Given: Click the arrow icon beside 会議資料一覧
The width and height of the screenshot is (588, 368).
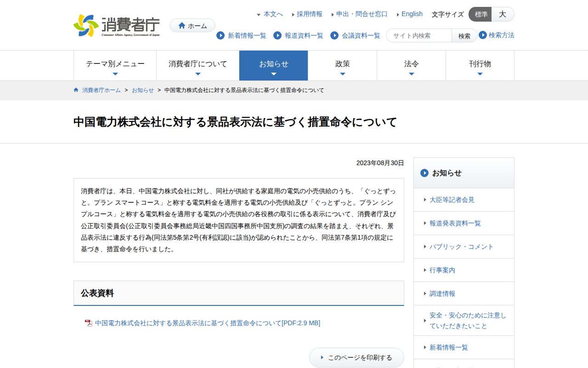Looking at the screenshot, I should click(334, 35).
